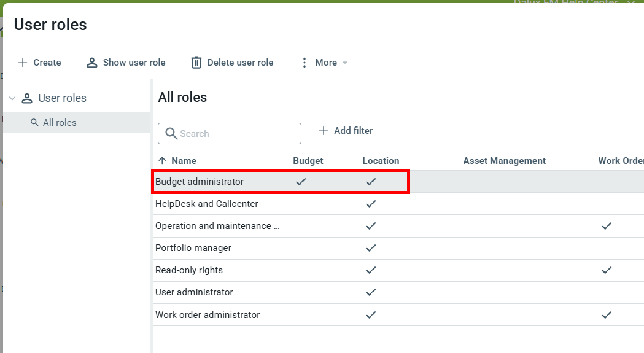Click the plus icon beside Add filter
644x353 pixels.
324,131
